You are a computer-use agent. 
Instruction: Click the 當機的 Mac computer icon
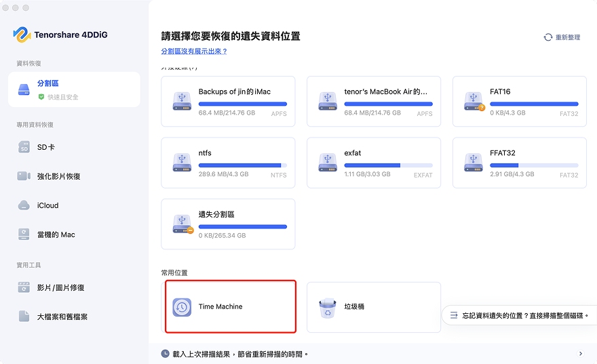(24, 235)
